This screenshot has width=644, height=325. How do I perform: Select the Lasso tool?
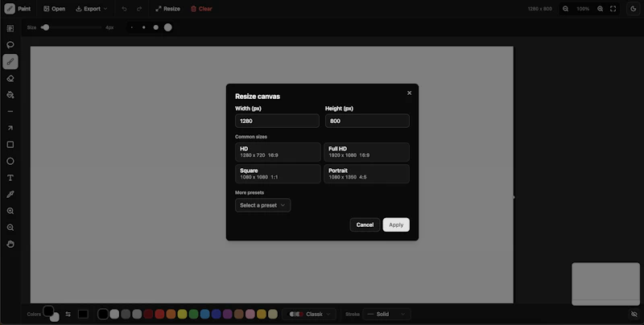pos(10,45)
